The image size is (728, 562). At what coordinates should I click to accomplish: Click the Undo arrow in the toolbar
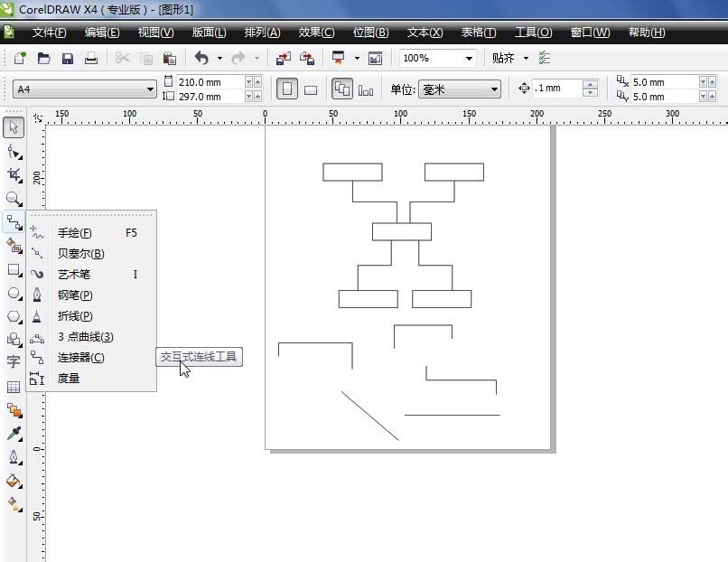click(201, 58)
